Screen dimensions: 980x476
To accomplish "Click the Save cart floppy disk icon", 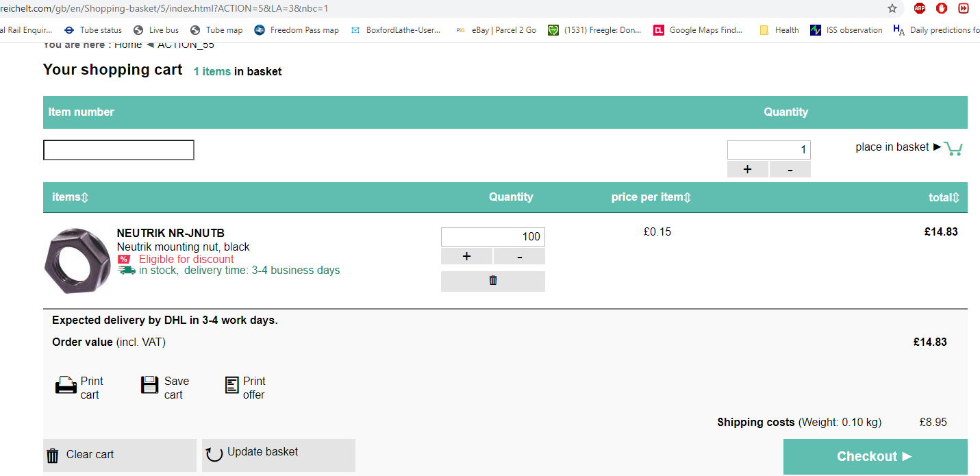I will pos(149,386).
